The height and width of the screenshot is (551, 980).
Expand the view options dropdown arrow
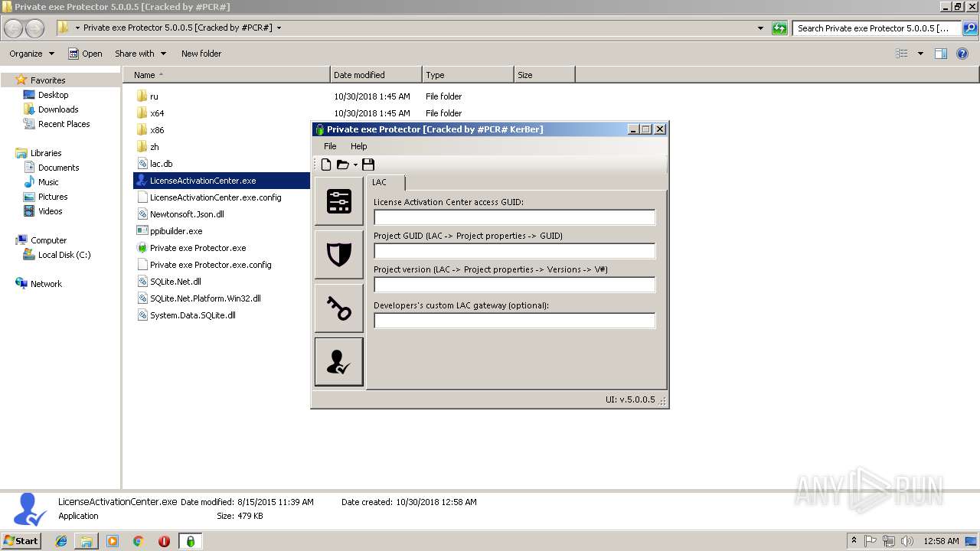click(920, 54)
